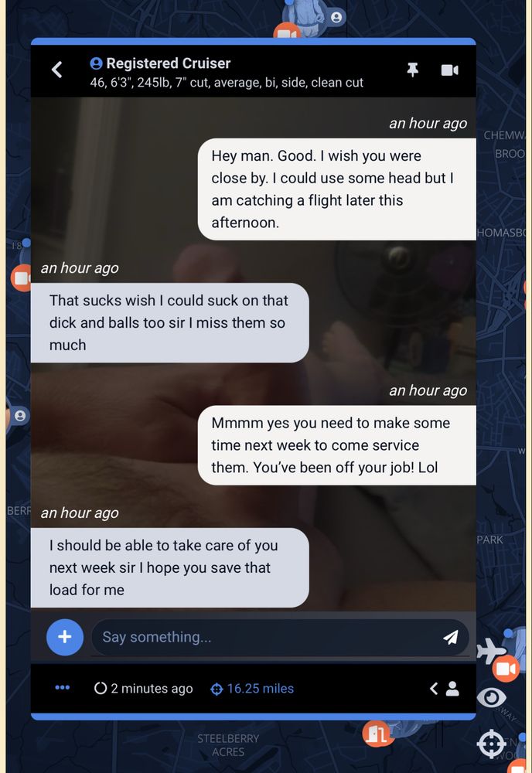Viewport: 532px width, 773px height.
Task: Send message with the paper plane icon
Action: (450, 637)
